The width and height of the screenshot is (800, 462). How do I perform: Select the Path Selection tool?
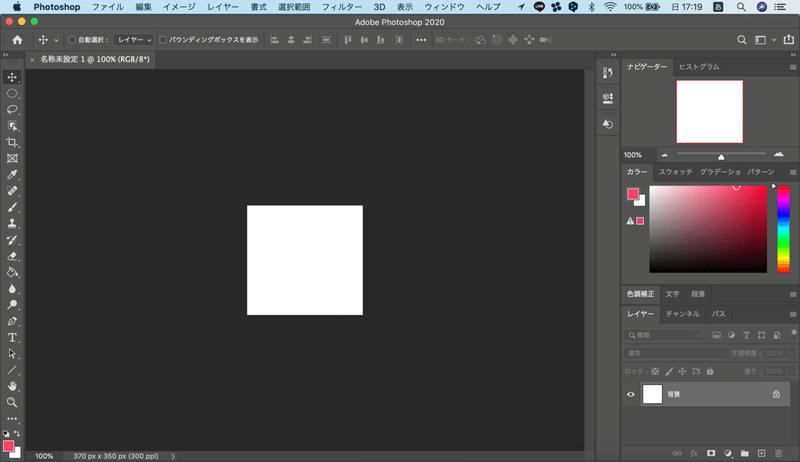[x=12, y=354]
